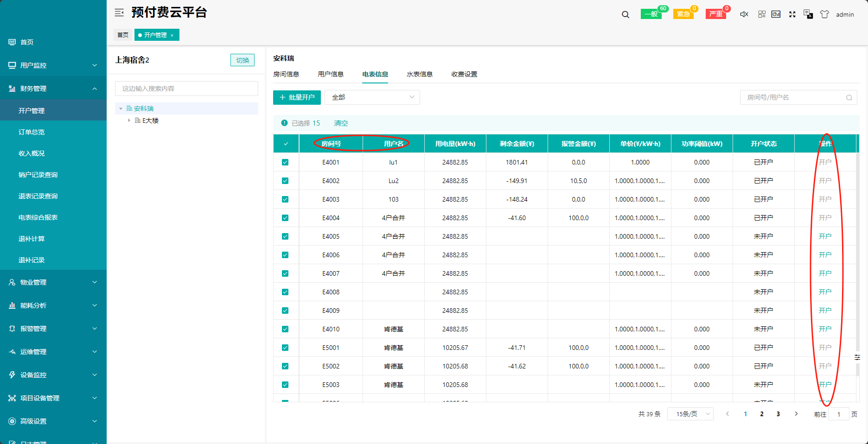Open the dashboard chart screen icon

click(776, 14)
